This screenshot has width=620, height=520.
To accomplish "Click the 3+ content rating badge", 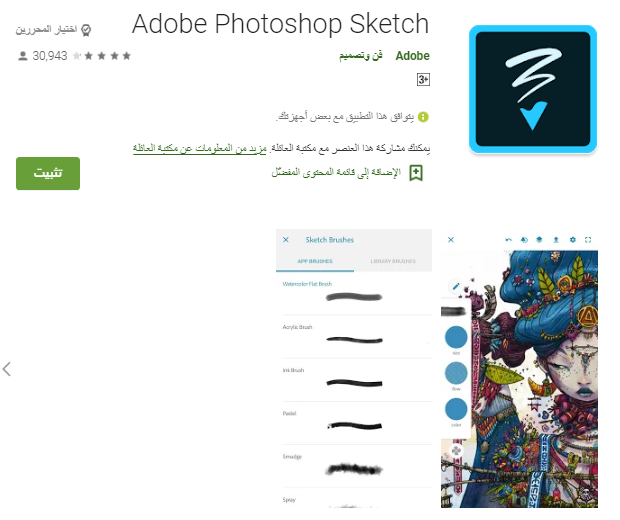I will (423, 79).
